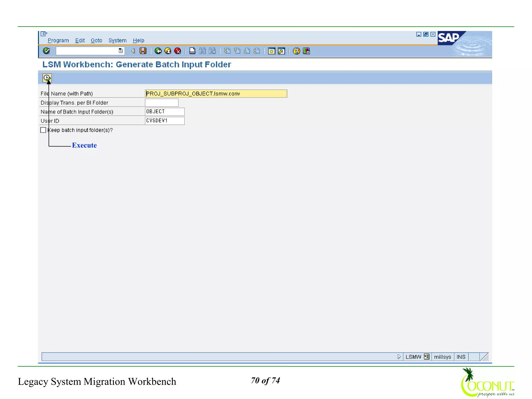Click the Print icon in toolbar
Viewport: 532px width, 399px height.
[192, 51]
